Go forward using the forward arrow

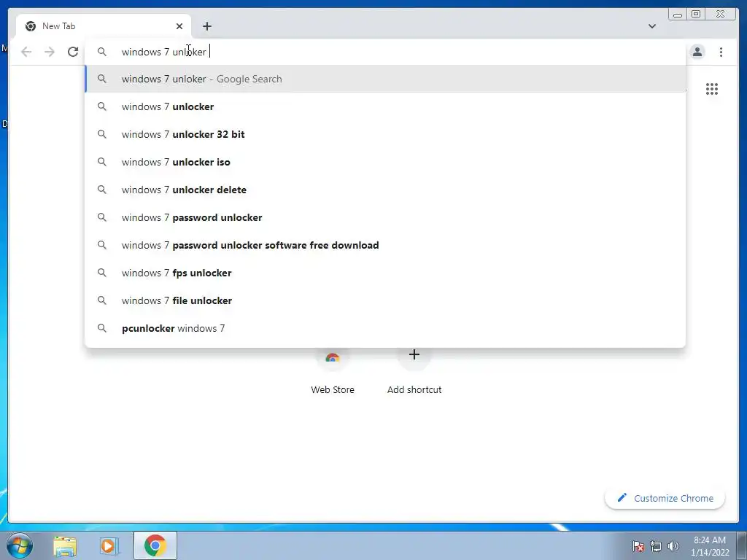coord(50,52)
